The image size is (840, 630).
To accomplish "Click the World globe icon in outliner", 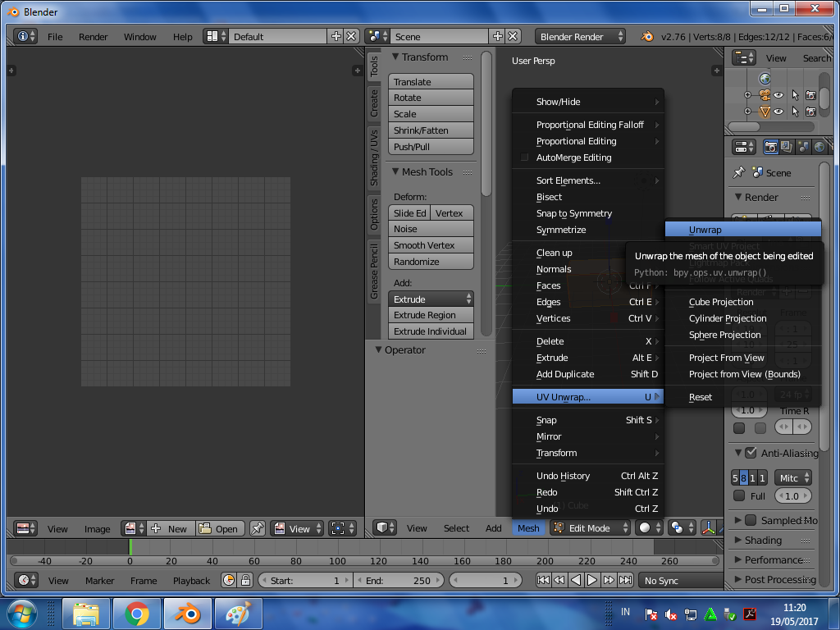I will 765,79.
